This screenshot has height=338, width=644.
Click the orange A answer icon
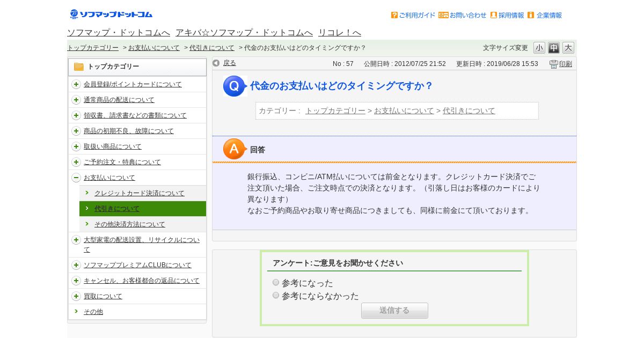coord(235,149)
